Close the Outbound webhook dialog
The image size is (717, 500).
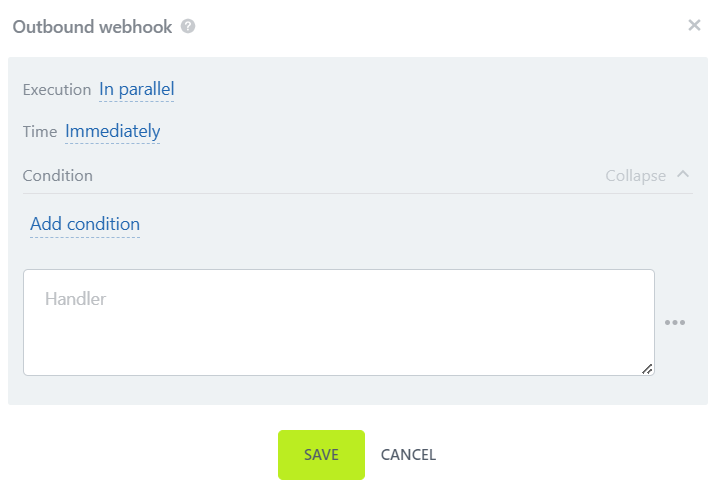[694, 26]
